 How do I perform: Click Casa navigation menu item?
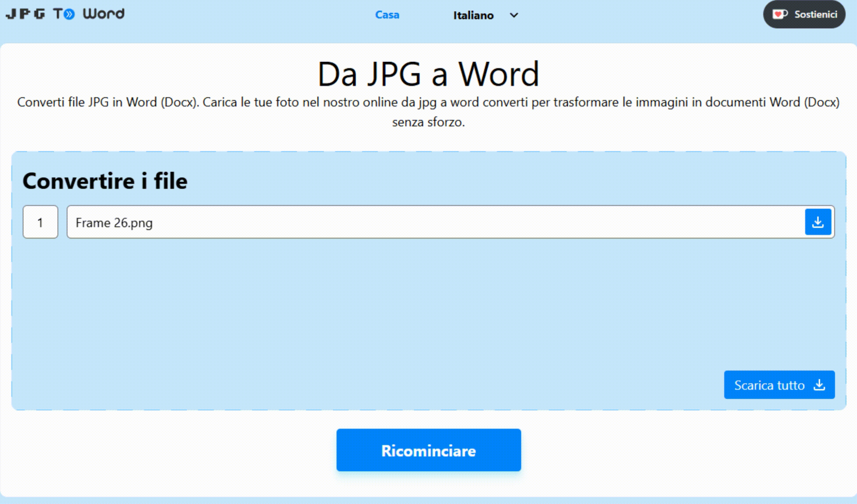point(386,14)
